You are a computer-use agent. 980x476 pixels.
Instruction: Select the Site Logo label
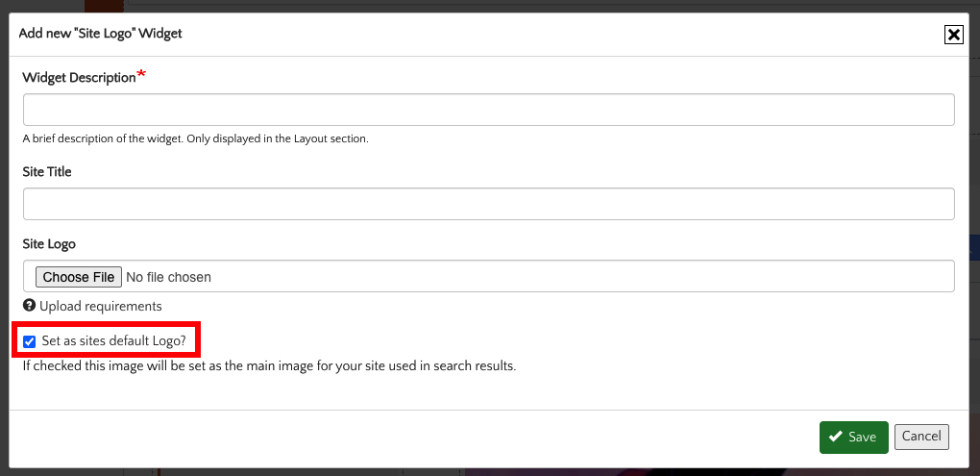click(x=49, y=244)
